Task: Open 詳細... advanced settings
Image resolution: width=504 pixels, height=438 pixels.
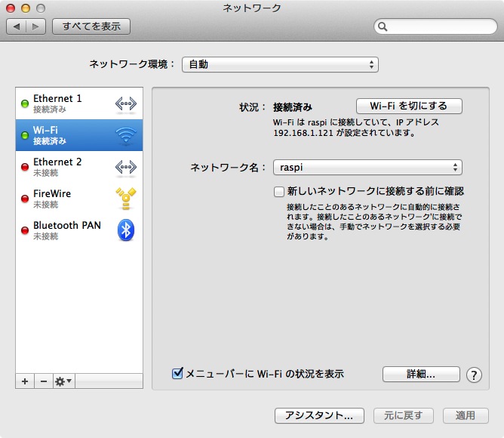Action: pos(421,374)
